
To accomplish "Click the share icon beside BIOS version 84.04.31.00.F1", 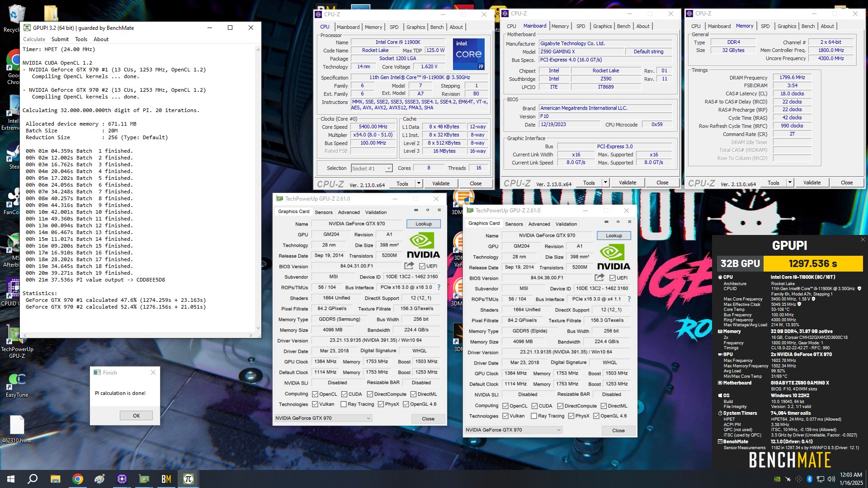I will pos(409,266).
